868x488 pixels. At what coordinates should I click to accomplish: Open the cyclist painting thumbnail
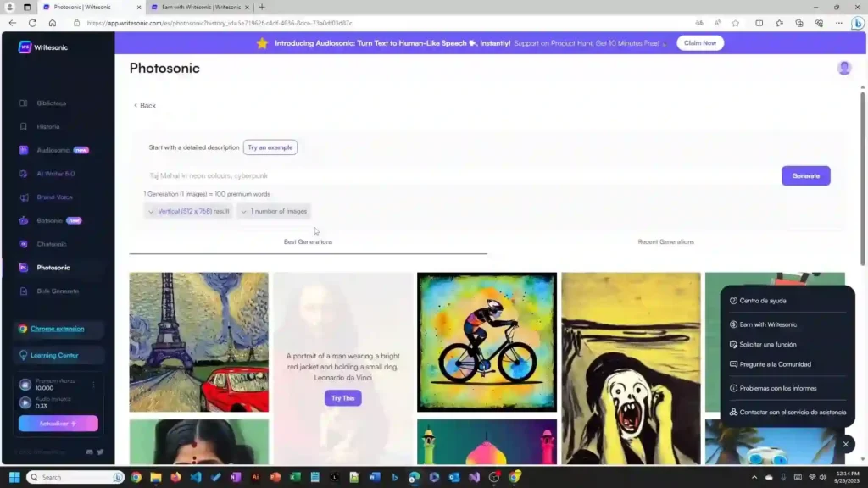(x=487, y=342)
